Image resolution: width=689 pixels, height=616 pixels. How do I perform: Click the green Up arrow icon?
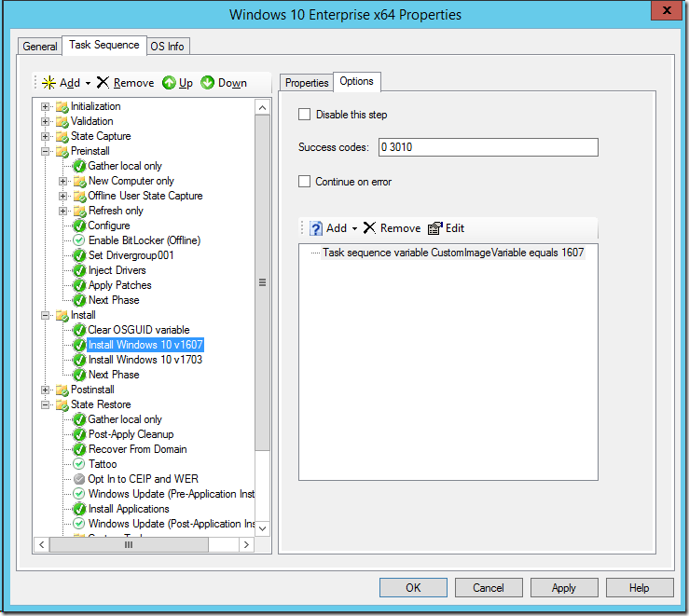pyautogui.click(x=169, y=83)
